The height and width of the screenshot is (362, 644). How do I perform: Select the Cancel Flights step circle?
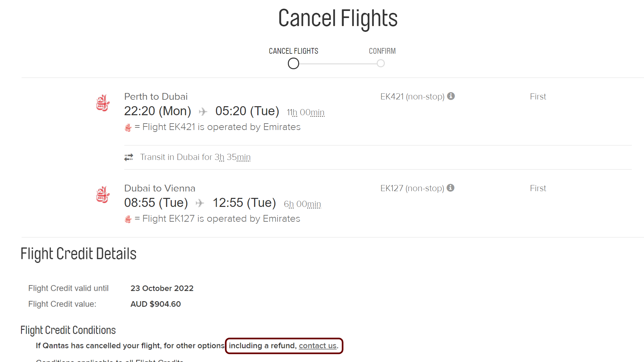pyautogui.click(x=293, y=63)
